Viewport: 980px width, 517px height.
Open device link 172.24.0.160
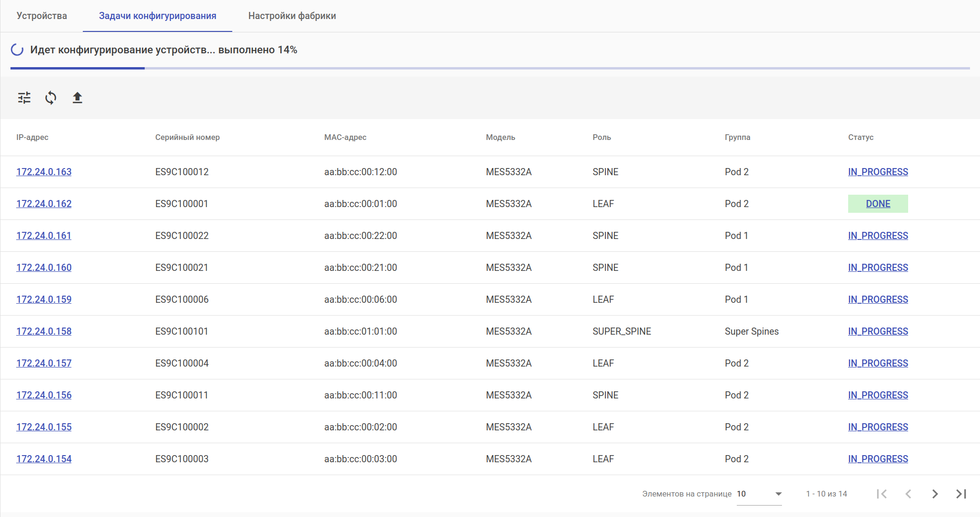pos(44,268)
